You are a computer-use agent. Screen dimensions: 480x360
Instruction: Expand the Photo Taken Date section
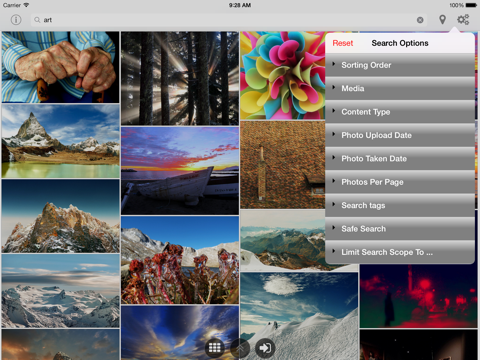tap(400, 159)
